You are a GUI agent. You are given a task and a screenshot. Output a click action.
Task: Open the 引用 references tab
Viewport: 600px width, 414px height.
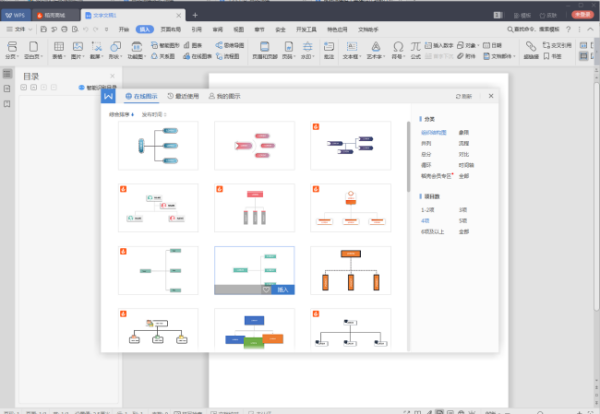(197, 29)
